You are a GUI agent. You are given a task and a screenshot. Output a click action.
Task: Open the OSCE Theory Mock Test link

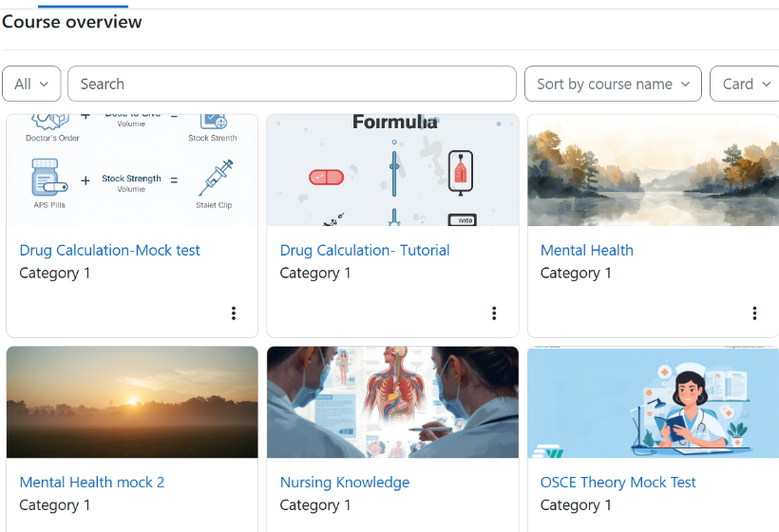click(617, 482)
